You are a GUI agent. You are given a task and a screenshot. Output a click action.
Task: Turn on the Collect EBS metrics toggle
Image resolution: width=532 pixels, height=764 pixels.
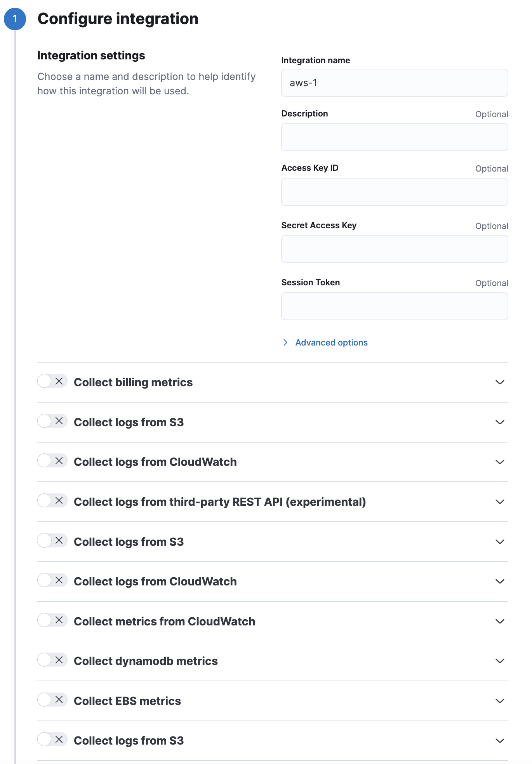(52, 700)
